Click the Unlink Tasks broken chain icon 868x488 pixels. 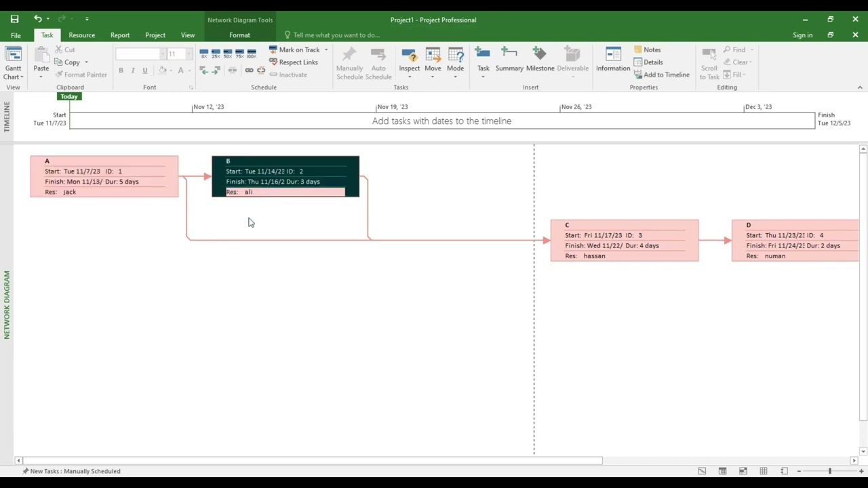click(x=261, y=70)
